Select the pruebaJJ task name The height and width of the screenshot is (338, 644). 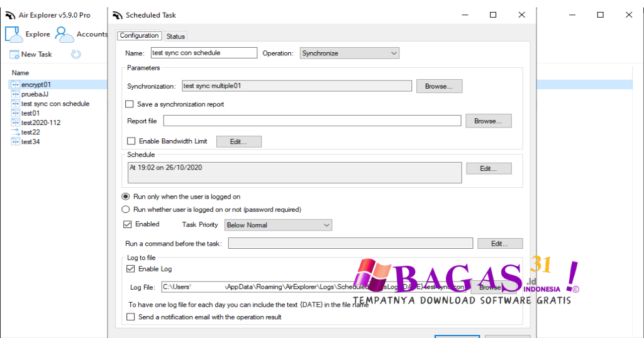[x=35, y=94]
